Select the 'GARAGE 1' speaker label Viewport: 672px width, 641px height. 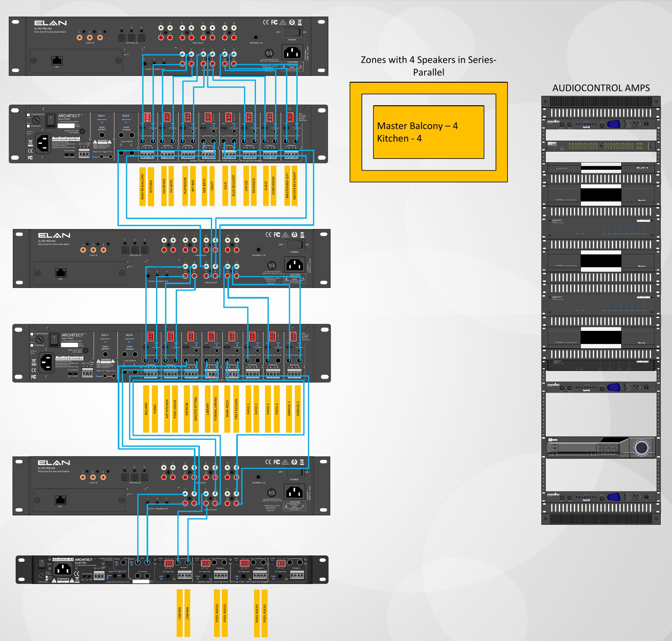click(289, 409)
